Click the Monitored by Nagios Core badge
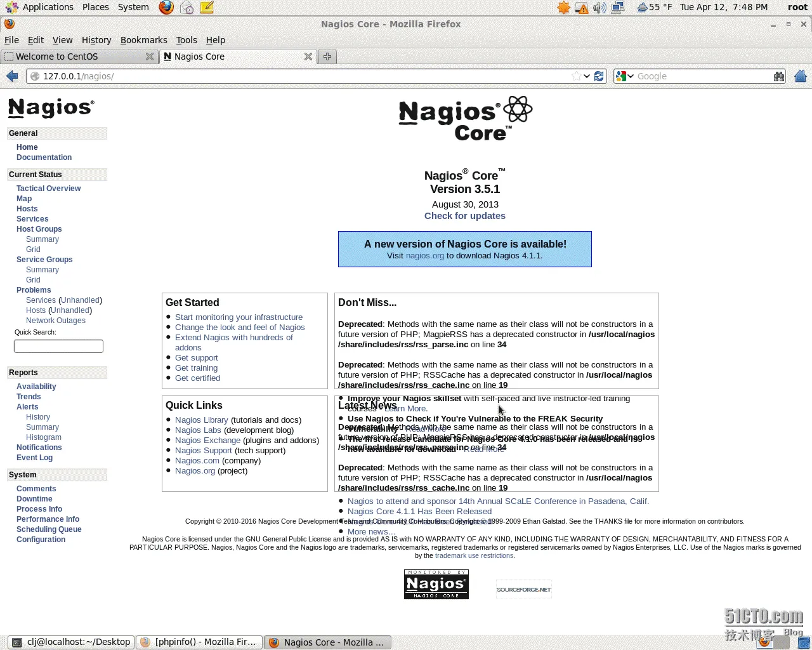Screen dimensions: 812x650 [x=436, y=584]
